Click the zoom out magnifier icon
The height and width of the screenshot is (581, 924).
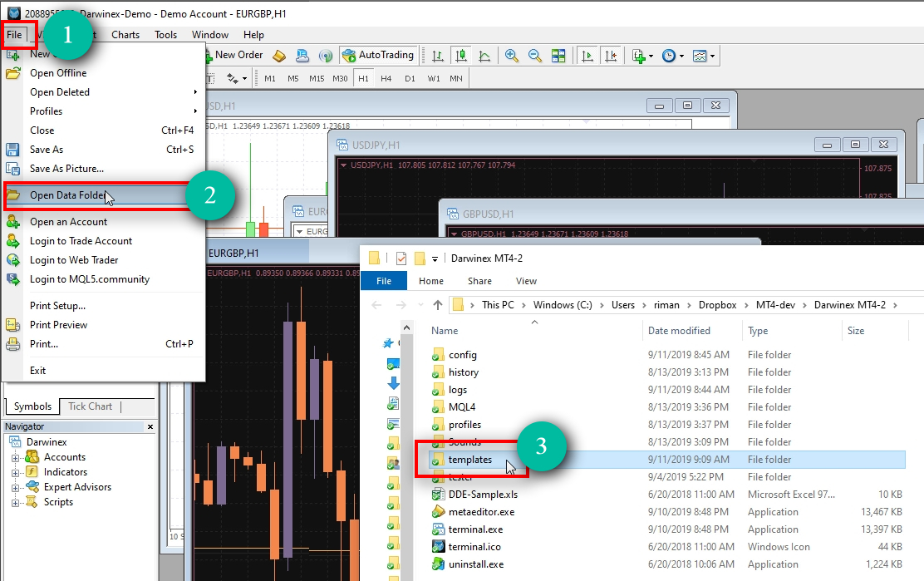(x=534, y=56)
